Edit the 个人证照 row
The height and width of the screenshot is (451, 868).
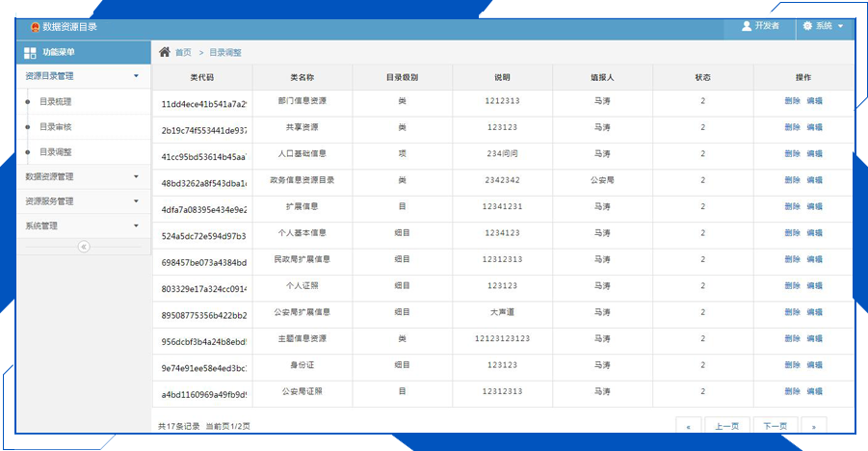click(814, 286)
